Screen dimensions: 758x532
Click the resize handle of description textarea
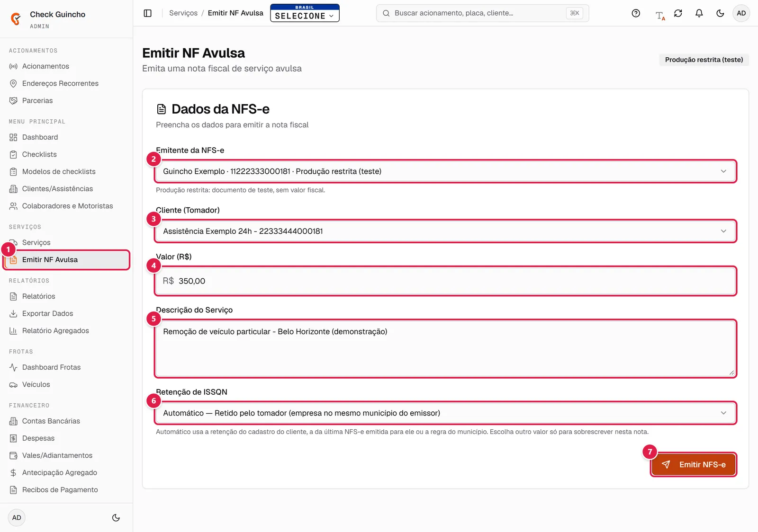point(731,373)
